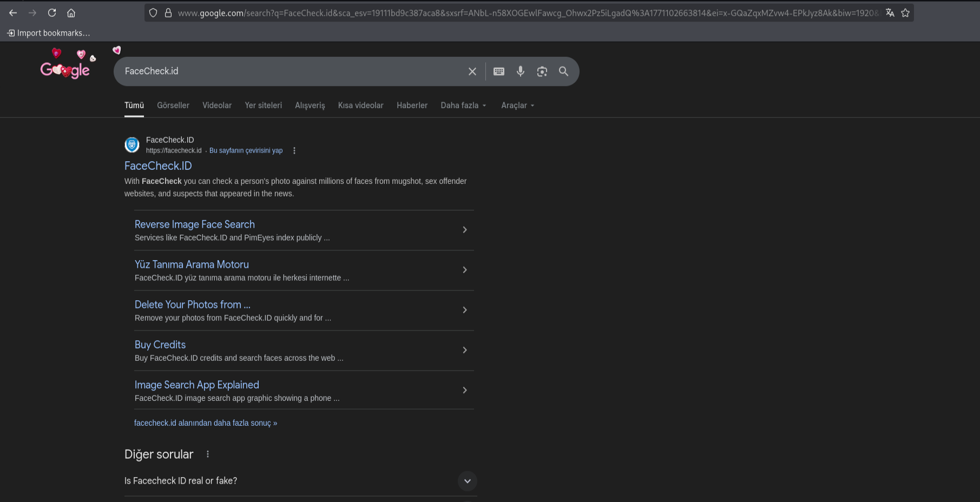Click the browser forward arrow
This screenshot has height=502, width=980.
coord(32,13)
